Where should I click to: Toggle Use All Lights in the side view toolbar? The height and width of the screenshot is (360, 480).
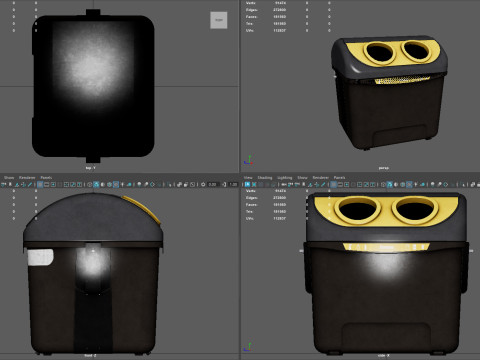point(416,184)
